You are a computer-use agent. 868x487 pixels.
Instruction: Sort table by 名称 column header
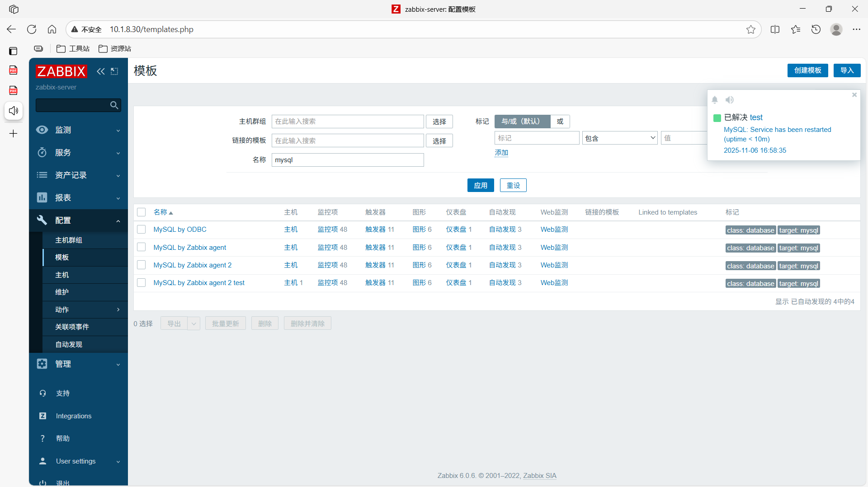point(163,212)
